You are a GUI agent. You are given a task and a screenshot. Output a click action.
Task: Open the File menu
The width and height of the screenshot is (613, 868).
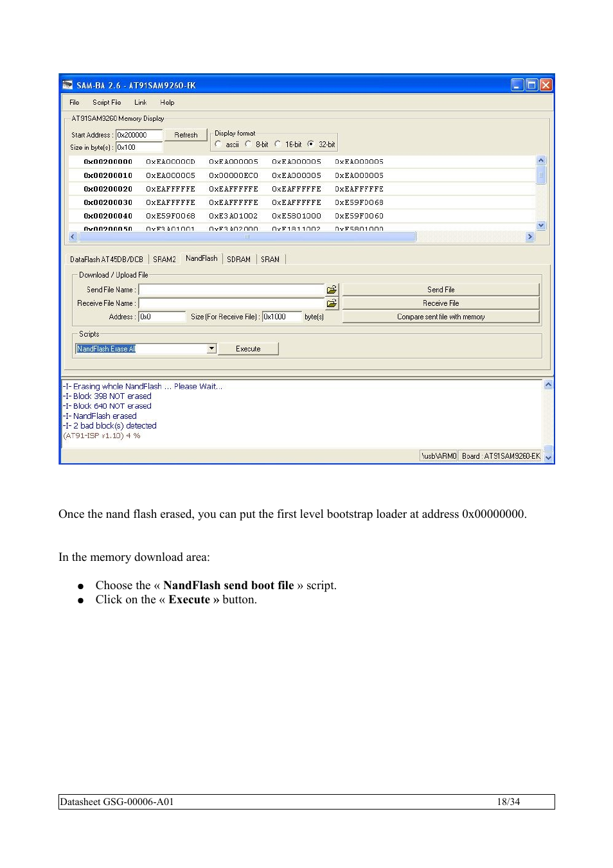tap(75, 102)
